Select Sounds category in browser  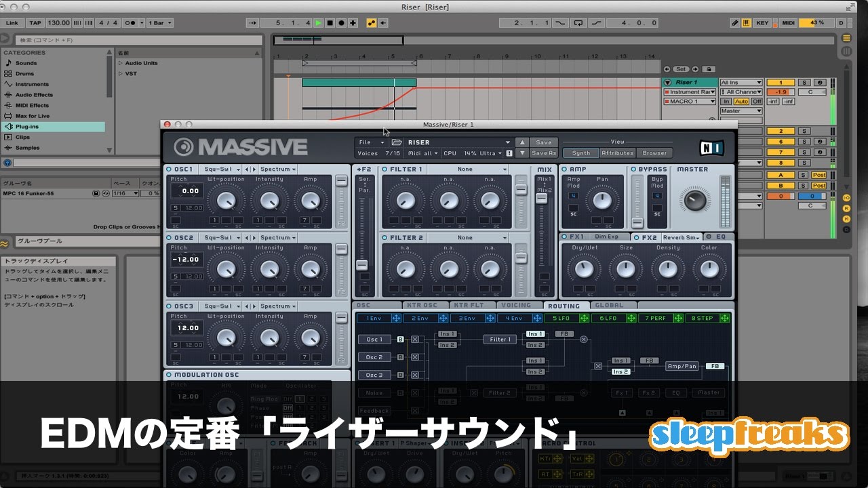point(26,63)
